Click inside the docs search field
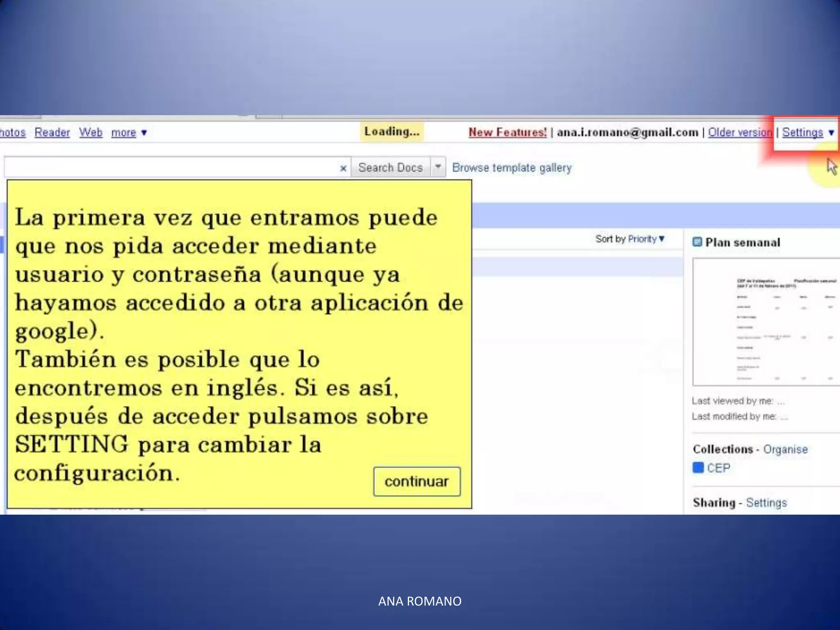840x630 pixels. click(x=172, y=167)
